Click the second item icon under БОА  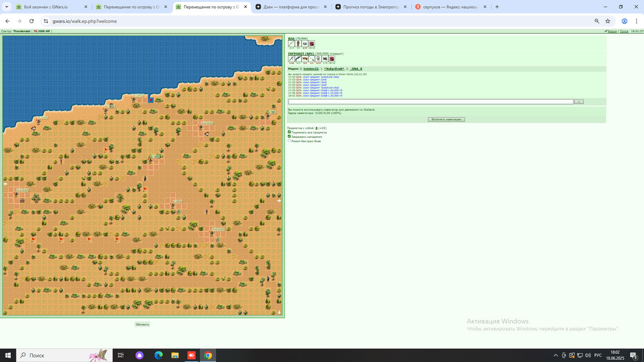pos(298,44)
